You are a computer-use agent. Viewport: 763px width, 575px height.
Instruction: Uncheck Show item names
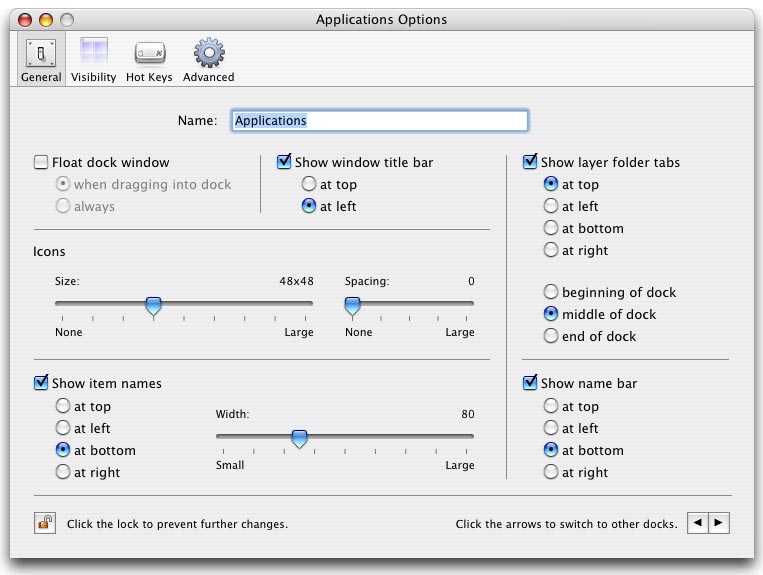pos(41,383)
